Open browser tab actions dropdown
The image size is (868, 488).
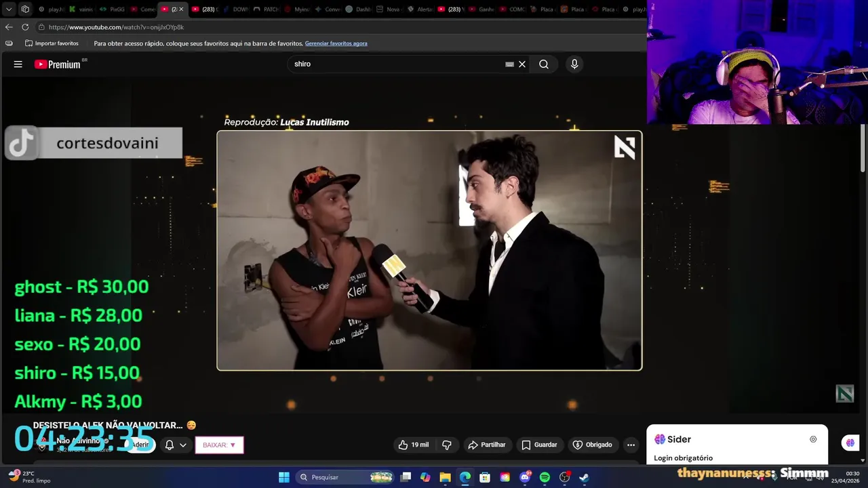tap(9, 9)
